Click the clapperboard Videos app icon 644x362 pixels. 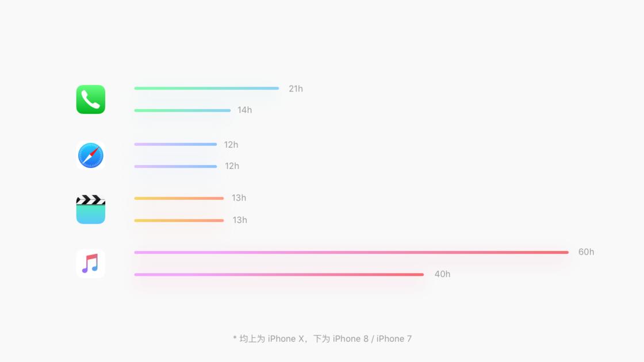click(91, 209)
